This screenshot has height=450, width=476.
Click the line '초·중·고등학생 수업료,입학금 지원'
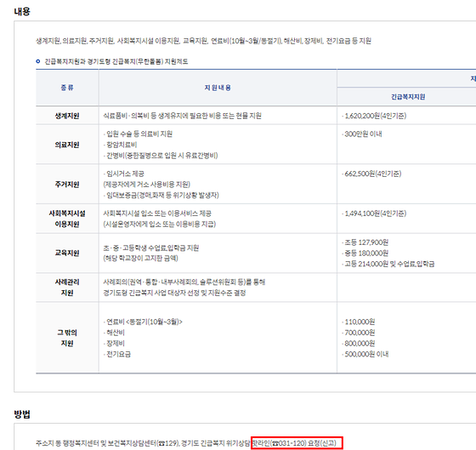pyautogui.click(x=151, y=248)
